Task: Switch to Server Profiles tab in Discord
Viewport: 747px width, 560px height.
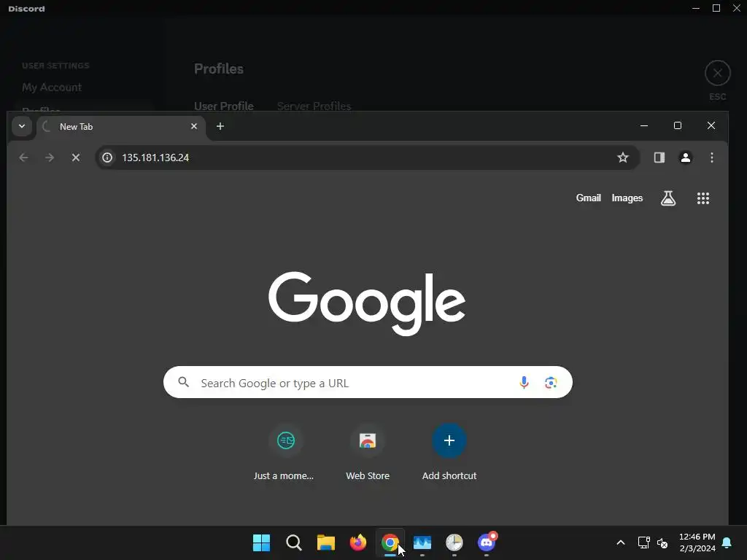Action: click(x=314, y=106)
